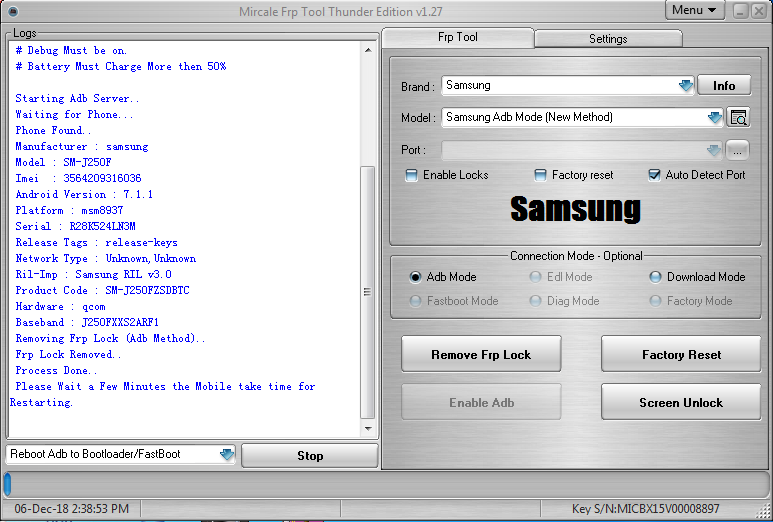This screenshot has width=773, height=522.
Task: Click log line 'Release Tags : release-keys'
Action: pyautogui.click(x=97, y=243)
